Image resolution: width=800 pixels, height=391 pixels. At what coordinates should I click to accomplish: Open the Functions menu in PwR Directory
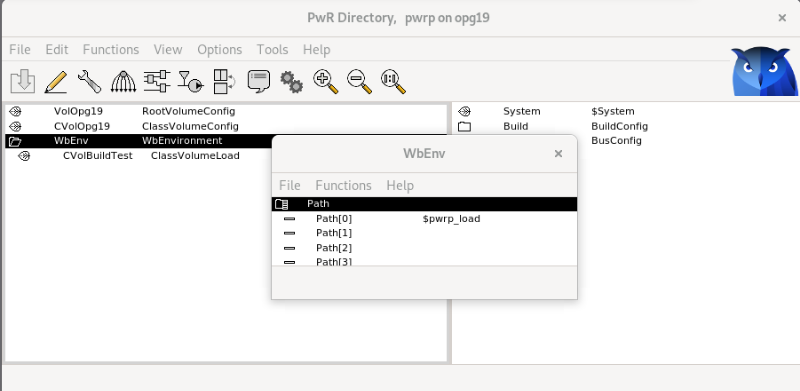(111, 50)
